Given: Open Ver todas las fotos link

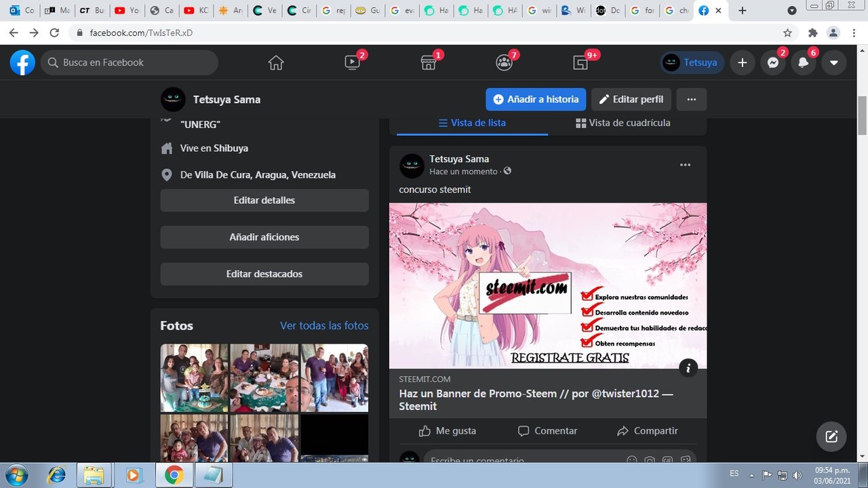Looking at the screenshot, I should click(324, 325).
